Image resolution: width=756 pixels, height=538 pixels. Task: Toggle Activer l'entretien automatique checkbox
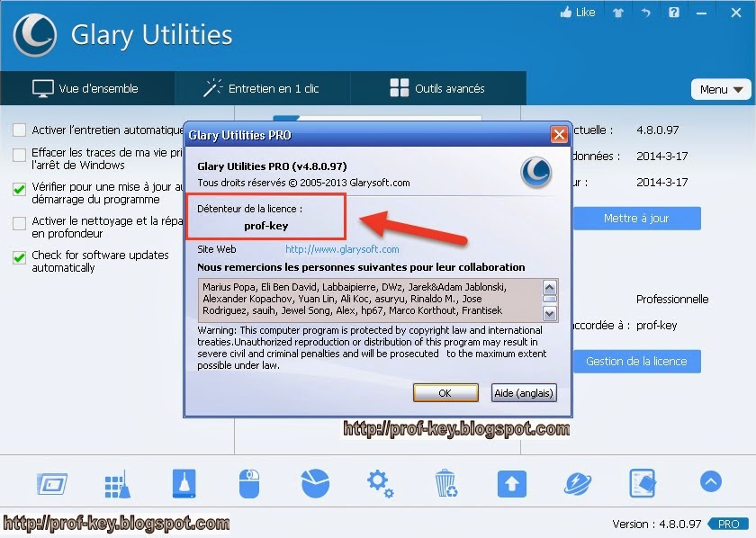19,130
